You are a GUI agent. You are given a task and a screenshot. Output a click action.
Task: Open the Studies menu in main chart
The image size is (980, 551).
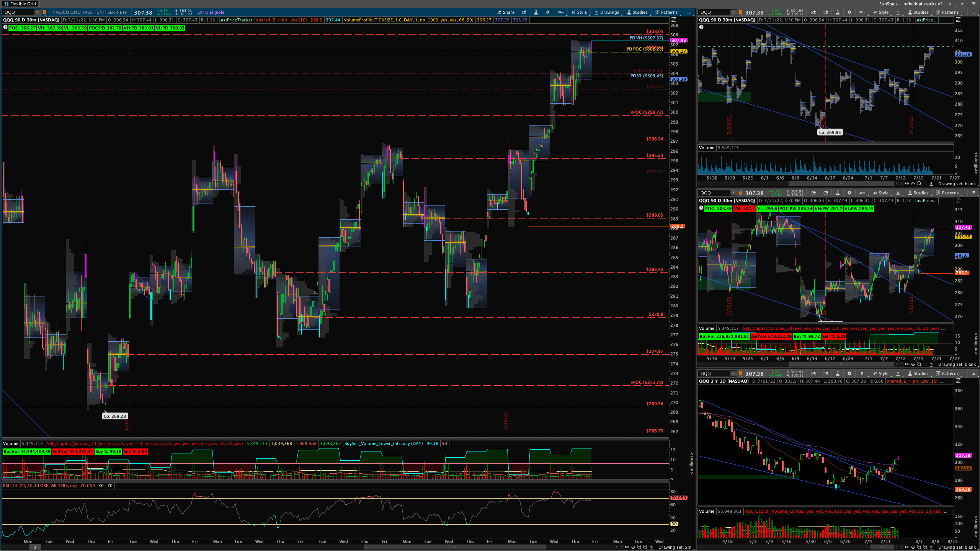pos(637,12)
